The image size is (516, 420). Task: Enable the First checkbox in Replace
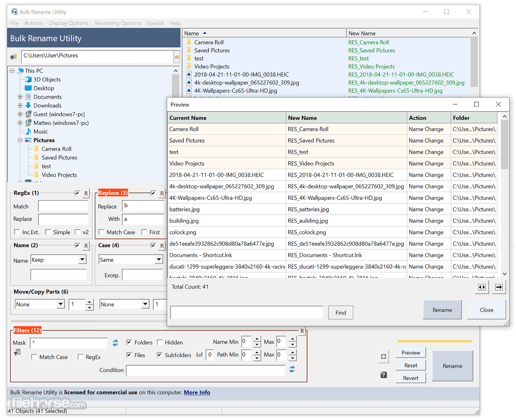pyautogui.click(x=144, y=232)
